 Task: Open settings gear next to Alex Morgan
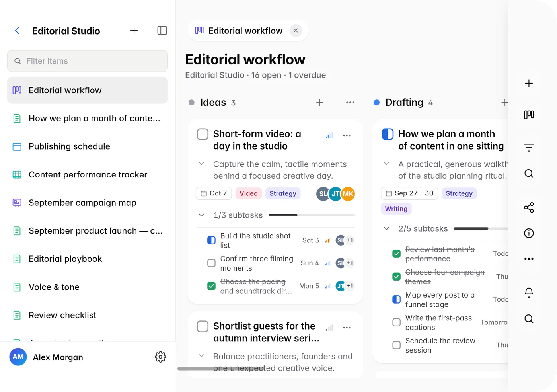[x=160, y=357]
